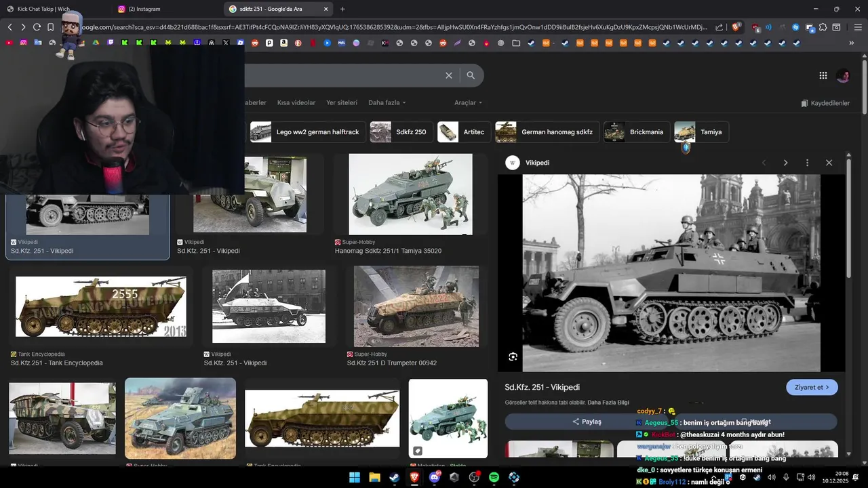Image resolution: width=868 pixels, height=488 pixels.
Task: Open the three-dot menu in image panel
Action: pyautogui.click(x=807, y=163)
